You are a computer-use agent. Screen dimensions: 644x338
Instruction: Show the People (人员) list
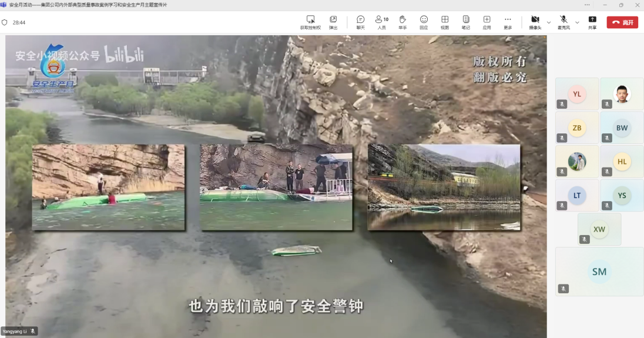click(x=381, y=20)
